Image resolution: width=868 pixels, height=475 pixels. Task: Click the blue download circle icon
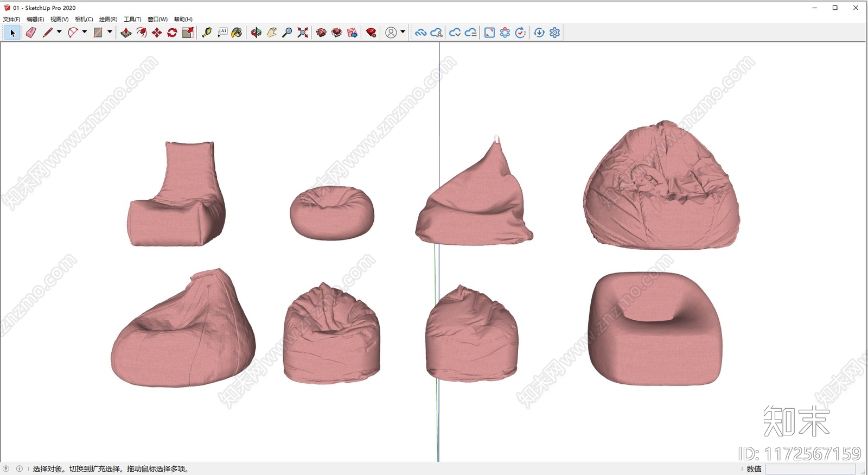coord(539,33)
